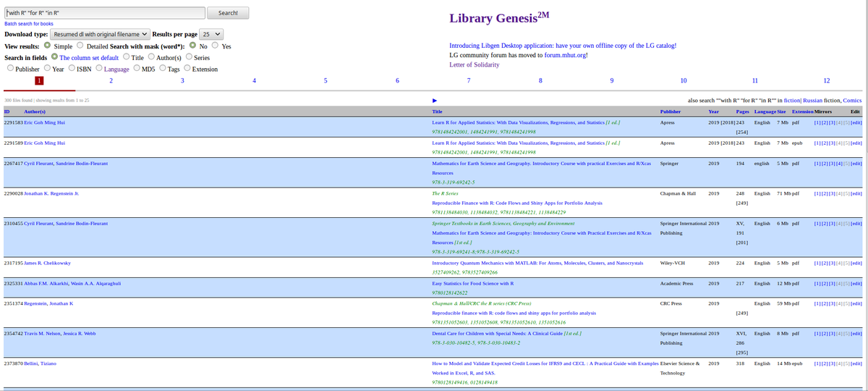
Task: Open The R Series link for Chapman & Hall row
Action: click(x=445, y=194)
